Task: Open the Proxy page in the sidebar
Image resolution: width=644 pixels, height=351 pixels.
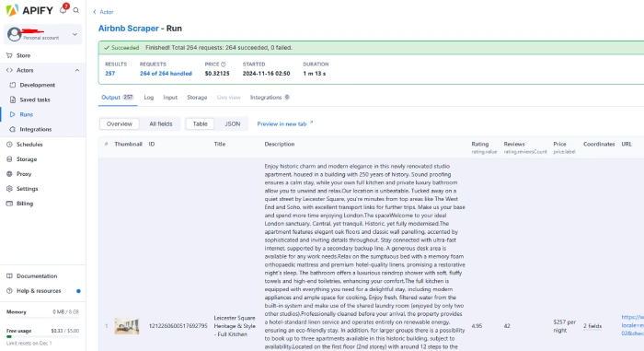Action: (x=24, y=174)
